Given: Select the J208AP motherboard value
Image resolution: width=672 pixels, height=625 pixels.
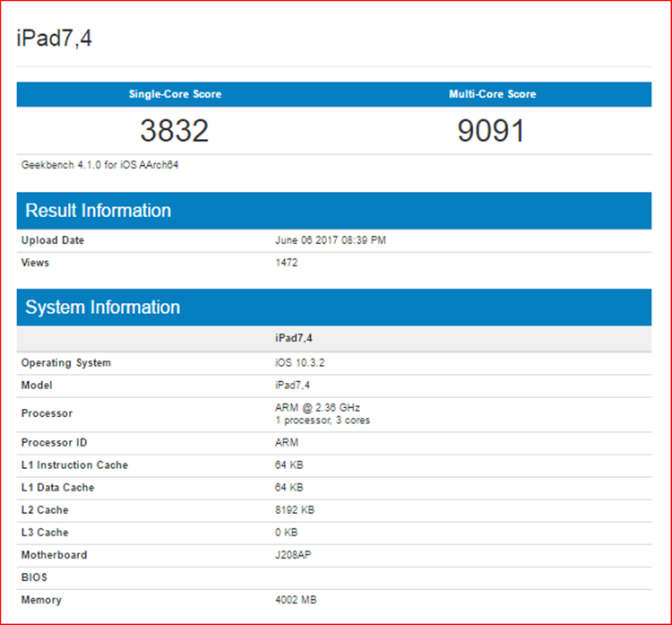Looking at the screenshot, I should pos(293,555).
